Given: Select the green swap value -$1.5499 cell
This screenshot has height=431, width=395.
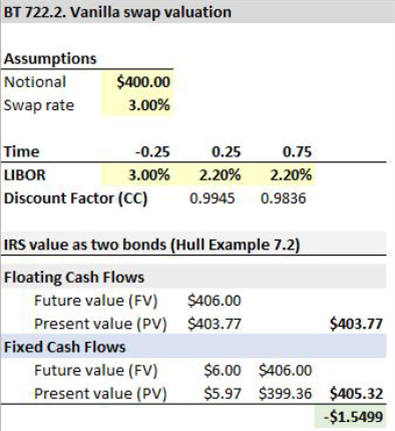Looking at the screenshot, I should 351,417.
